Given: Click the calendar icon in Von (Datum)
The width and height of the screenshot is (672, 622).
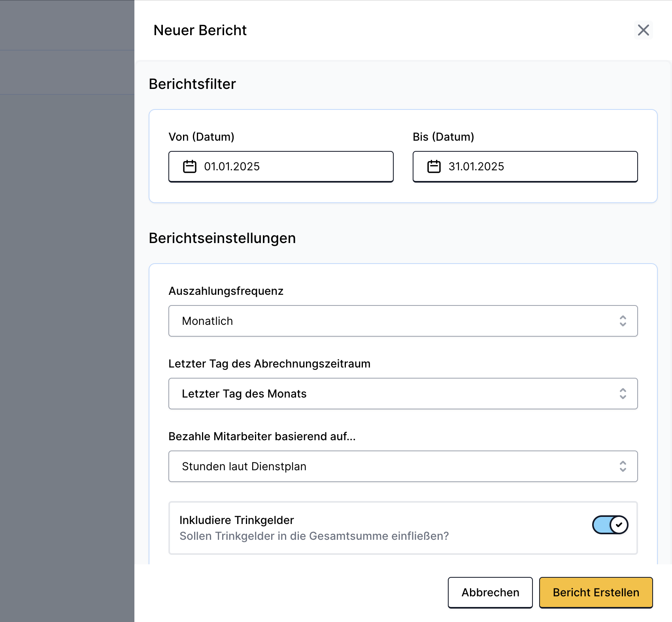Looking at the screenshot, I should 190,166.
